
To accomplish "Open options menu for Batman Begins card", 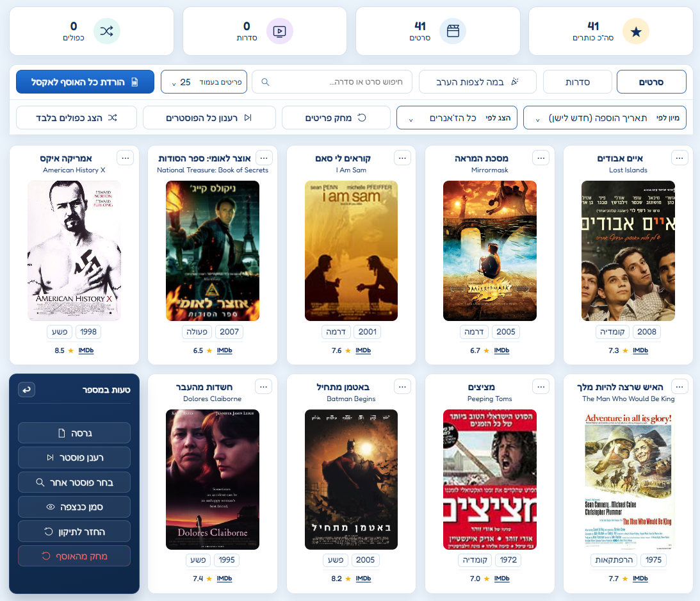I will click(x=402, y=386).
